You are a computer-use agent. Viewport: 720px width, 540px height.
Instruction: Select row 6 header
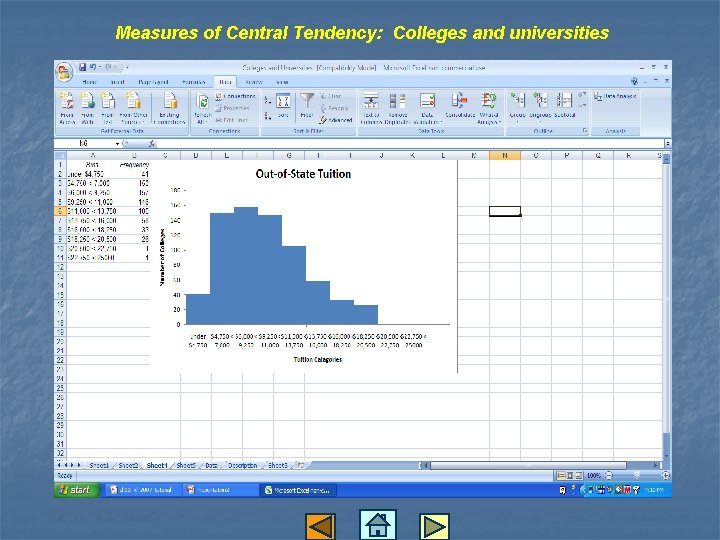(61, 211)
